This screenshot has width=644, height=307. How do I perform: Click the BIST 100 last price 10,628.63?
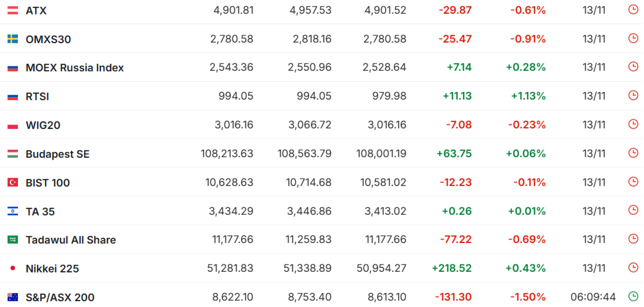point(229,183)
